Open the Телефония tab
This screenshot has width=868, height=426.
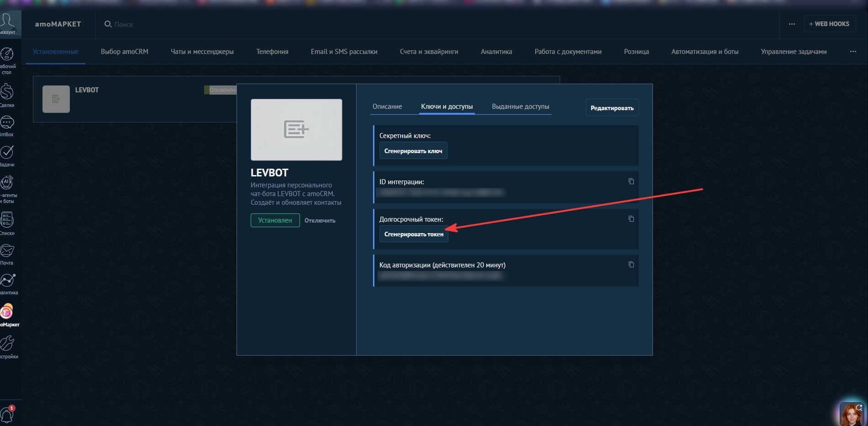point(272,52)
